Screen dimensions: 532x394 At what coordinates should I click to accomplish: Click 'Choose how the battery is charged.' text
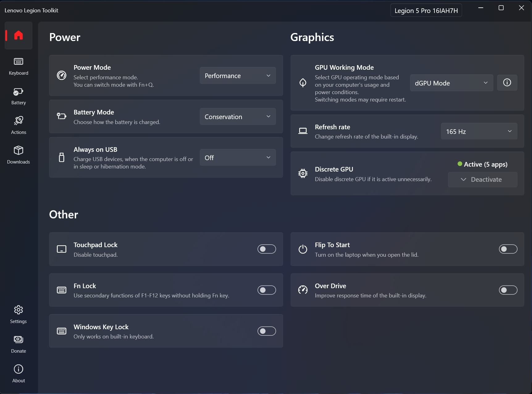pos(117,122)
